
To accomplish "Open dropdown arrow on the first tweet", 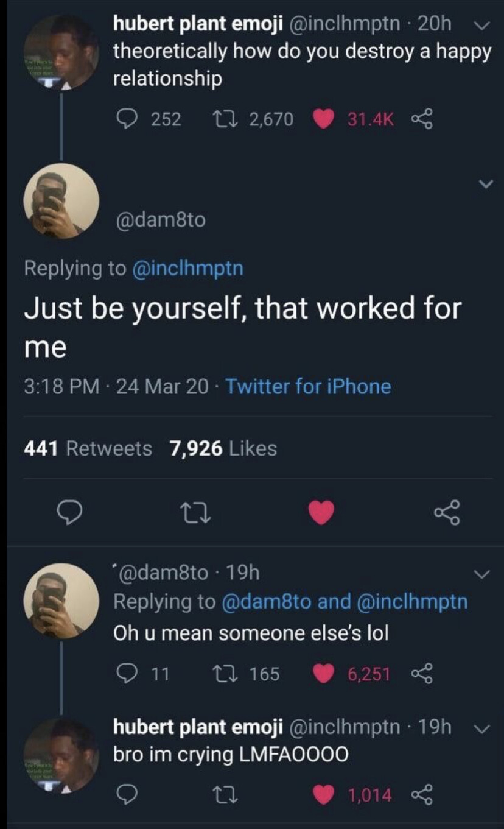I will pos(480,25).
